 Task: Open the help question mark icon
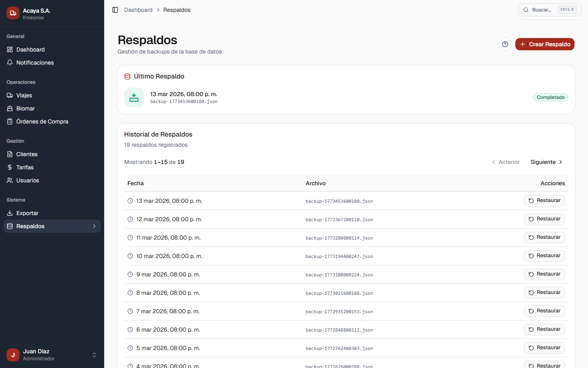505,44
